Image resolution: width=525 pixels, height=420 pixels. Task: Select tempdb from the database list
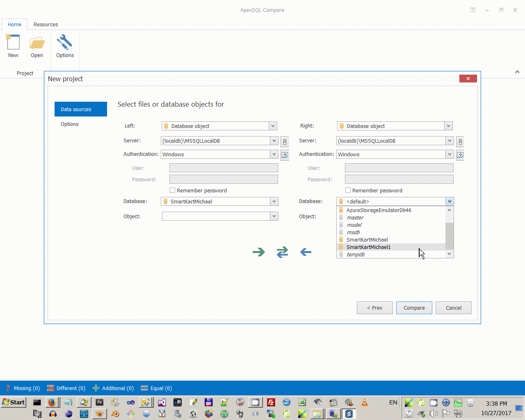point(391,254)
